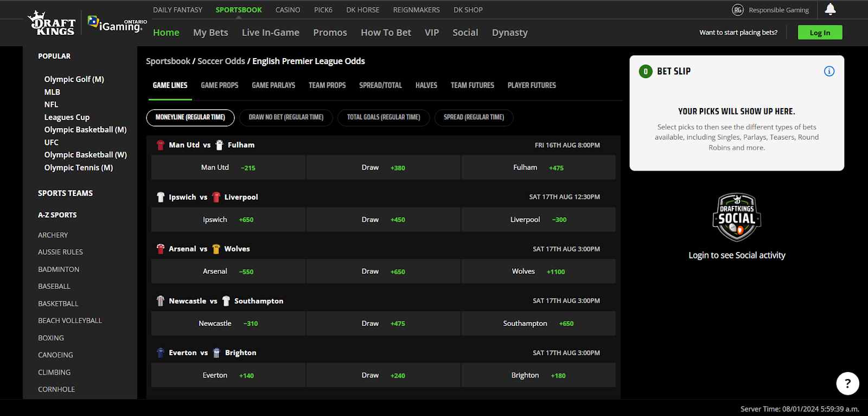Select Liverpool at -300
Viewport: 868px width, 416px height.
pos(538,219)
